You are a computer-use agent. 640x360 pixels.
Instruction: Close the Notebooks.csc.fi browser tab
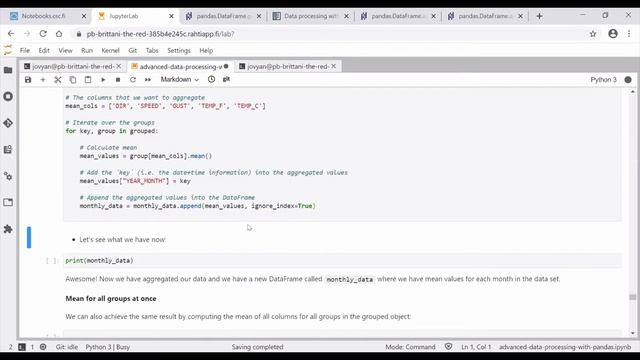[x=84, y=16]
